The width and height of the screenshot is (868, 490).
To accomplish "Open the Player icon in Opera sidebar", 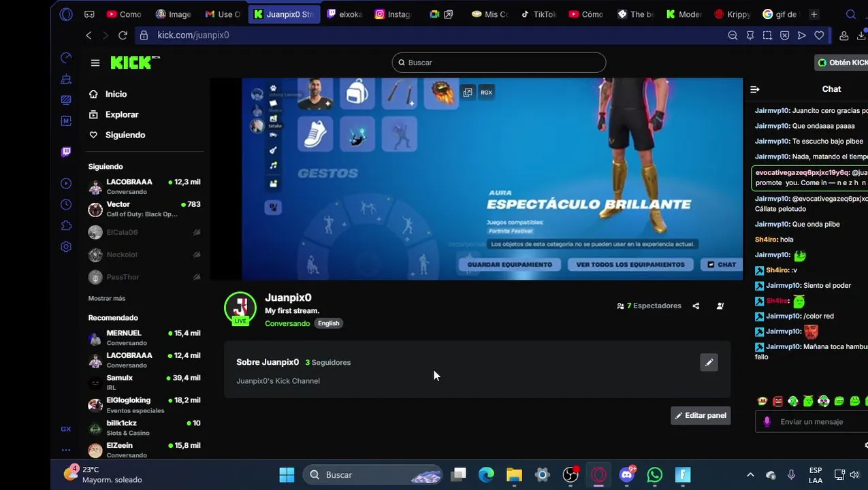I will point(66,183).
